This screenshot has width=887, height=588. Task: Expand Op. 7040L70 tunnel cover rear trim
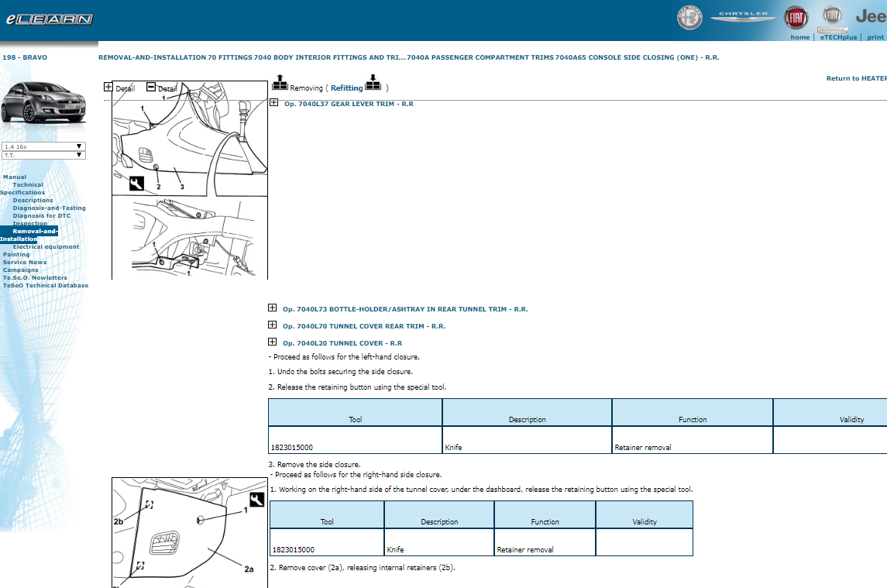(272, 325)
